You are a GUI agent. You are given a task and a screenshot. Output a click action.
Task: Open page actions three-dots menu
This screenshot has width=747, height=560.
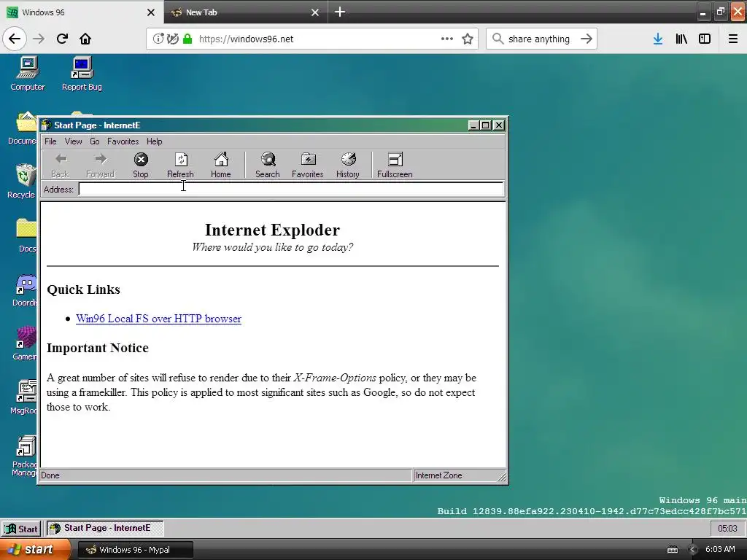pyautogui.click(x=447, y=39)
